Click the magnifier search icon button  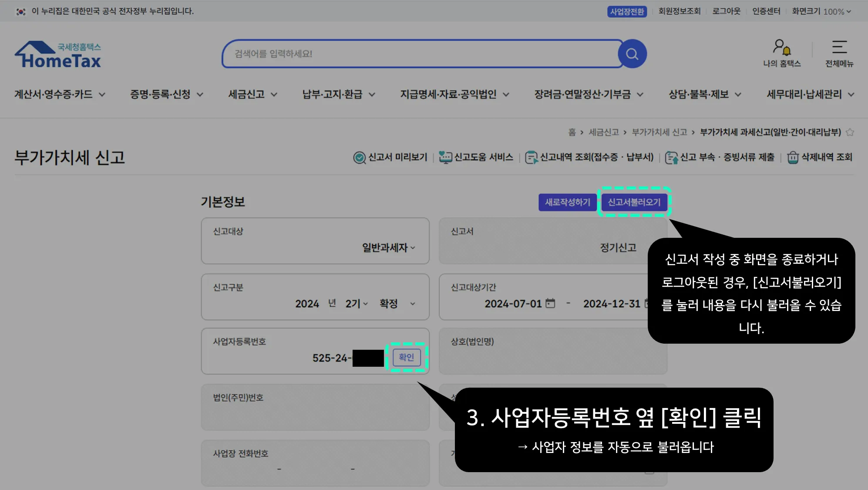coord(632,54)
